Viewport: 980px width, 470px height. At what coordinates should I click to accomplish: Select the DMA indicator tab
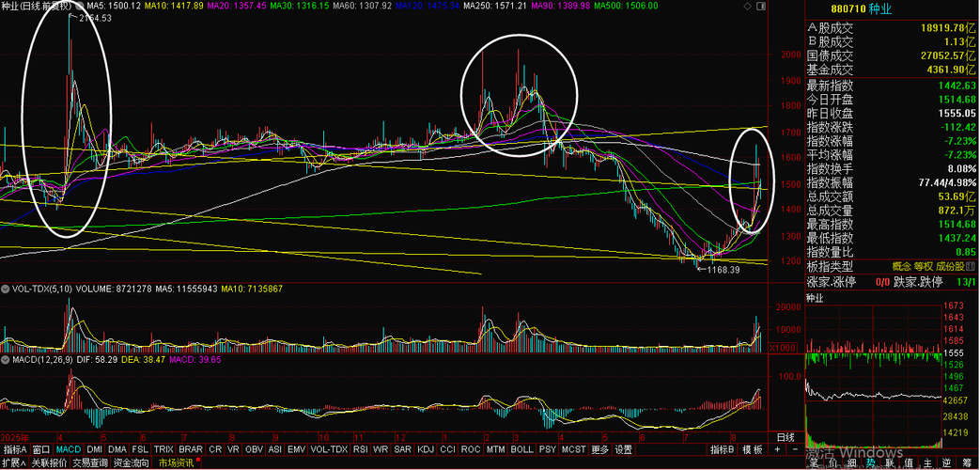[x=117, y=449]
